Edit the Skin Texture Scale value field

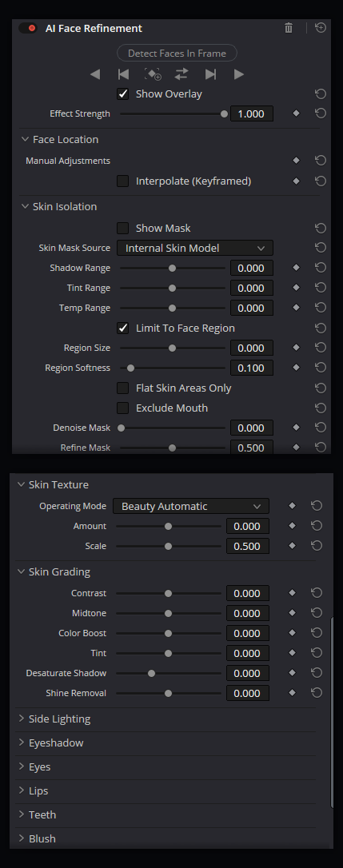[x=248, y=546]
